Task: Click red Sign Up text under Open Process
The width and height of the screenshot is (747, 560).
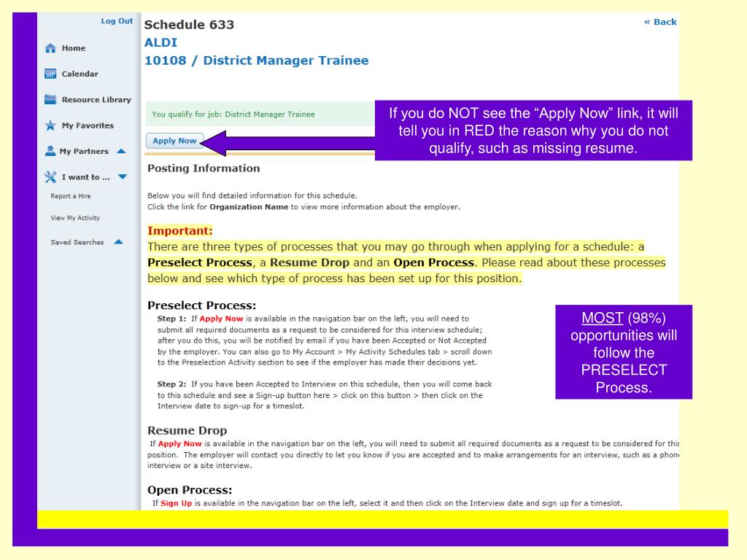Action: coord(177,503)
